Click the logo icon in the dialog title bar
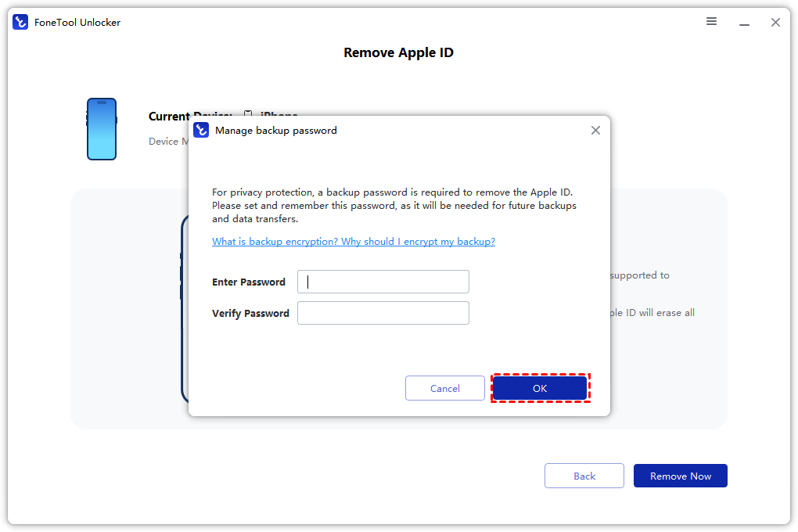The height and width of the screenshot is (532, 798). pos(201,130)
